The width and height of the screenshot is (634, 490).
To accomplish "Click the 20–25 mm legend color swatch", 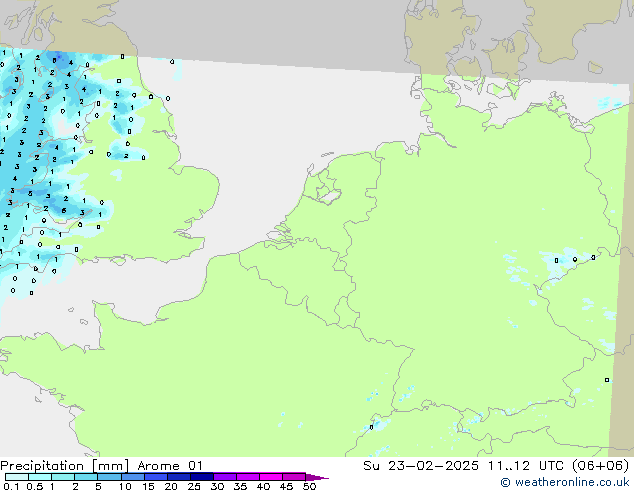I will point(179,477).
